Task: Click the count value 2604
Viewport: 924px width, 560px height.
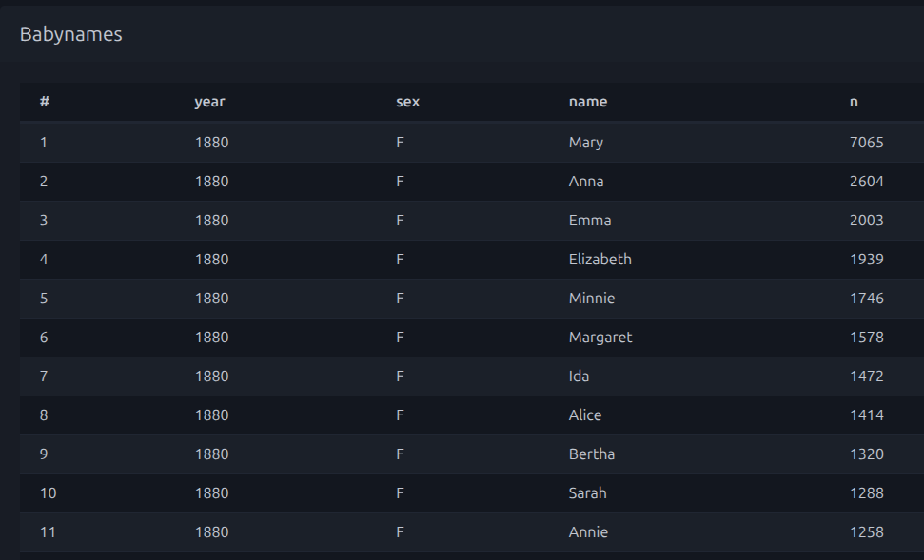Action: coord(866,182)
